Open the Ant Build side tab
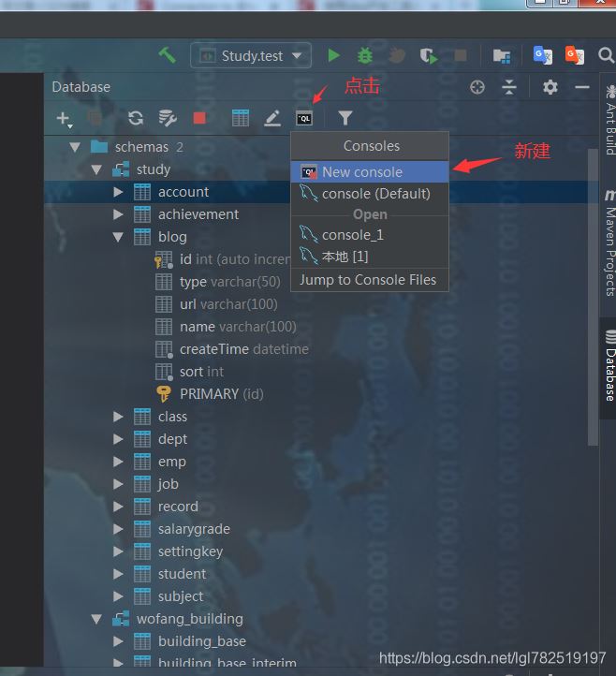Image resolution: width=616 pixels, height=676 pixels. (609, 121)
